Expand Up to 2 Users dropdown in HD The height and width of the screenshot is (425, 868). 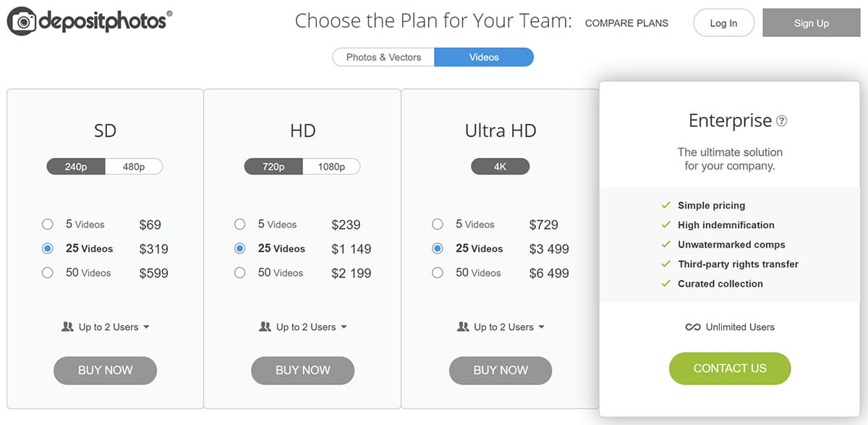coord(344,327)
